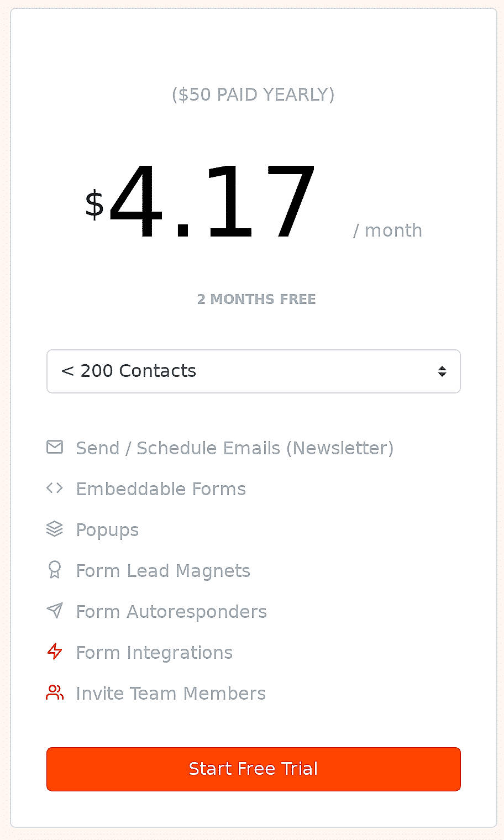504x840 pixels.
Task: Click the Form Integrations feature row
Action: 154,652
